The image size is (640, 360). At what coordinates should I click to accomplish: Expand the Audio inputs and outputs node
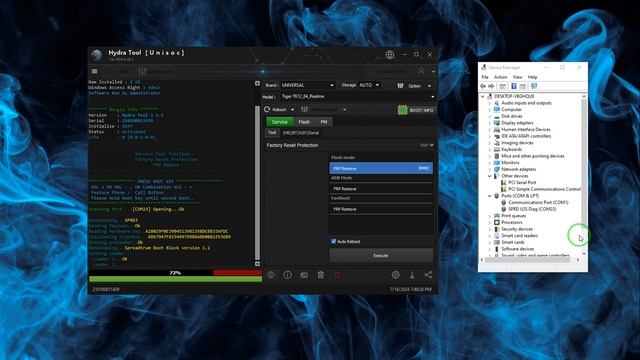(489, 103)
